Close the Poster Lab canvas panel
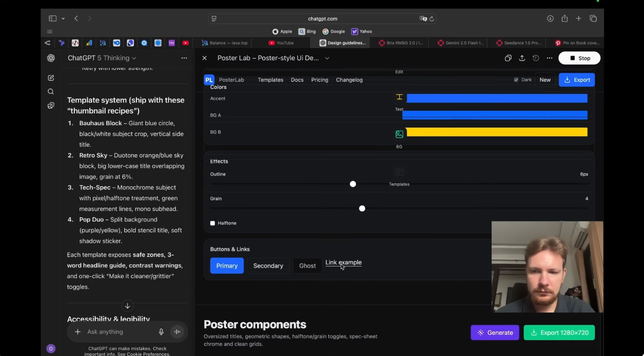Screen dimensions: 644x356 [x=204, y=58]
